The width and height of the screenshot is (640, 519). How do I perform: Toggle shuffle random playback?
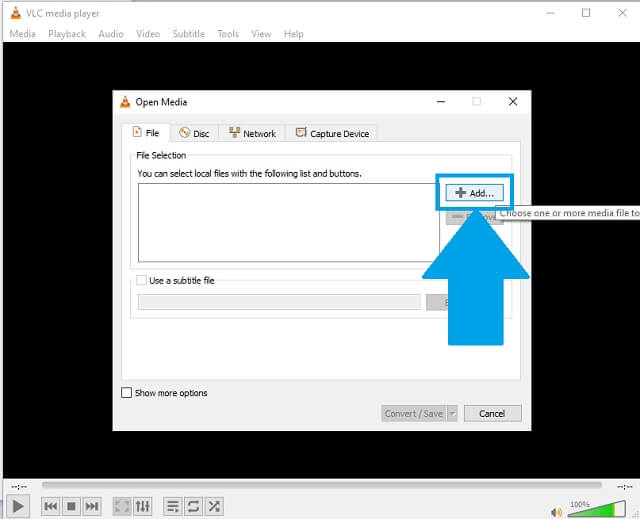click(214, 507)
